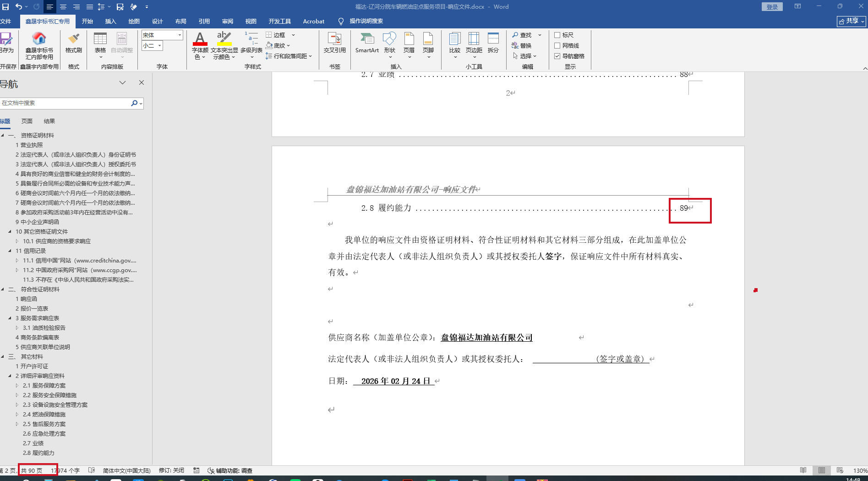This screenshot has height=481, width=868.
Task: Insert a table with the 表格 button
Action: tap(100, 44)
